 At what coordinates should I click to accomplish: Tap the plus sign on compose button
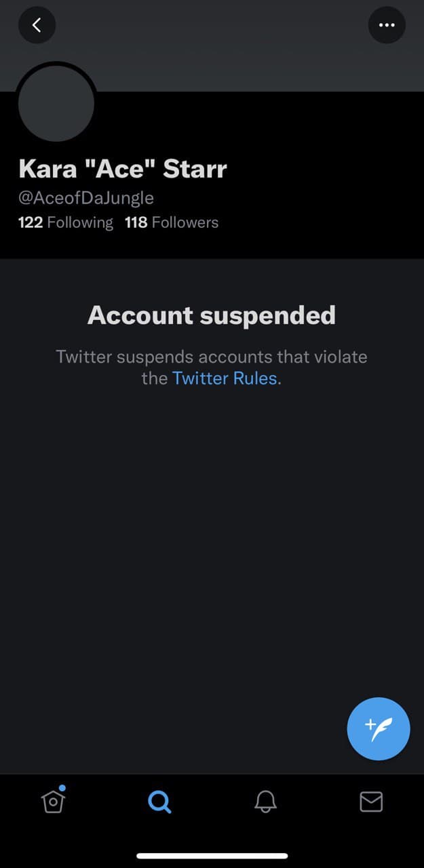click(370, 725)
